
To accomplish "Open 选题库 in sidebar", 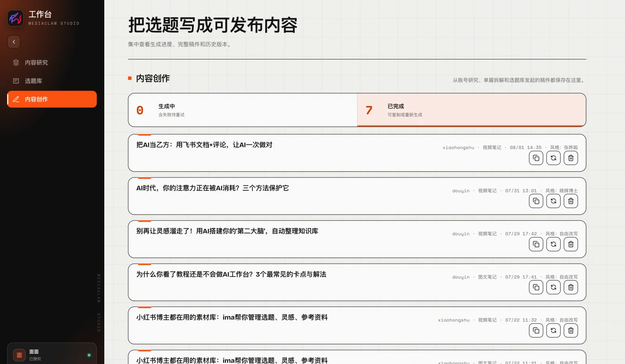I will [x=52, y=81].
